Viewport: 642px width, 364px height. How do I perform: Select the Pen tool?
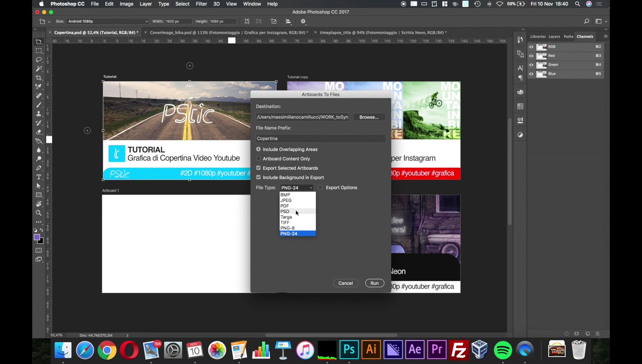click(39, 168)
